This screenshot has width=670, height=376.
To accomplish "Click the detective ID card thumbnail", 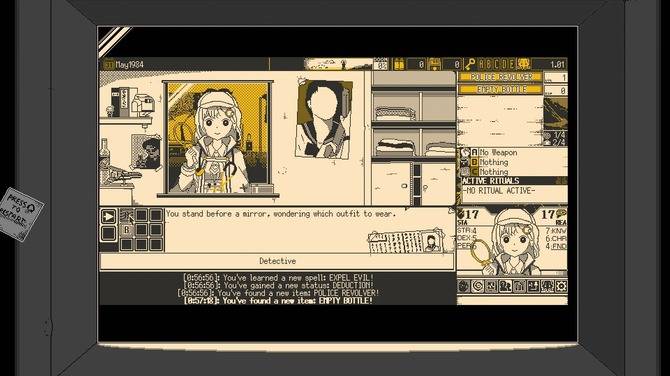I will (x=407, y=242).
